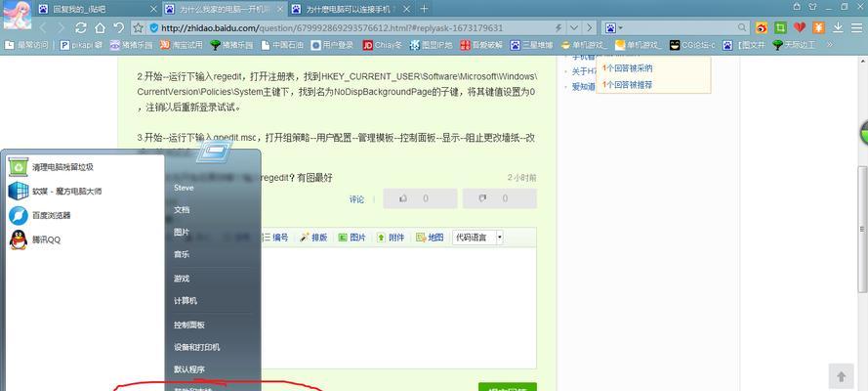The height and width of the screenshot is (391, 868).
Task: Open the 三星堆墟 bookmark
Action: coord(531,45)
